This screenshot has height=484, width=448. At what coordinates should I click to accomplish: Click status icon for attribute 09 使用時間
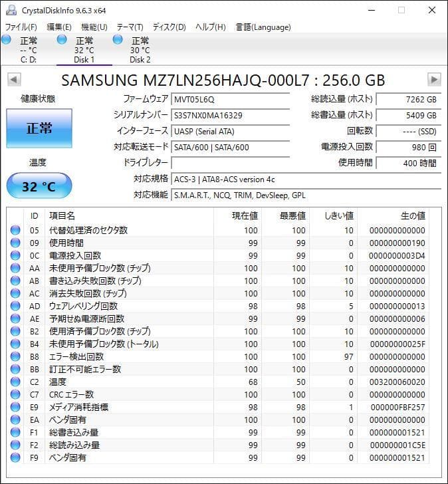15,243
